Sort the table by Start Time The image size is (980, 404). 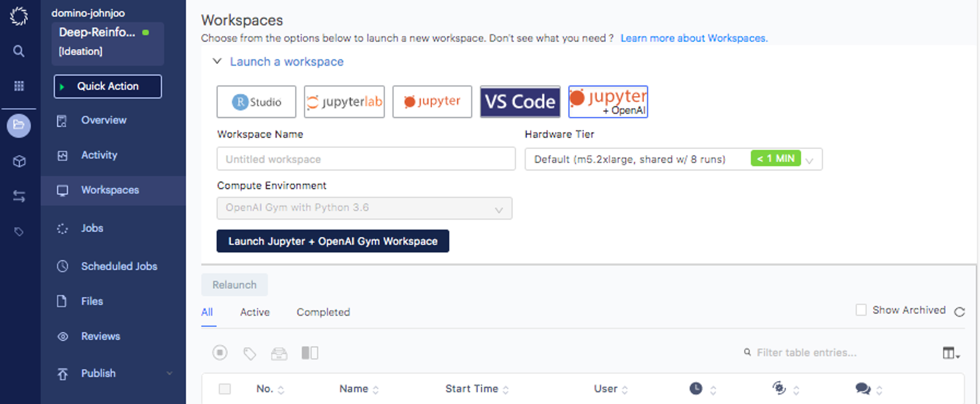477,389
